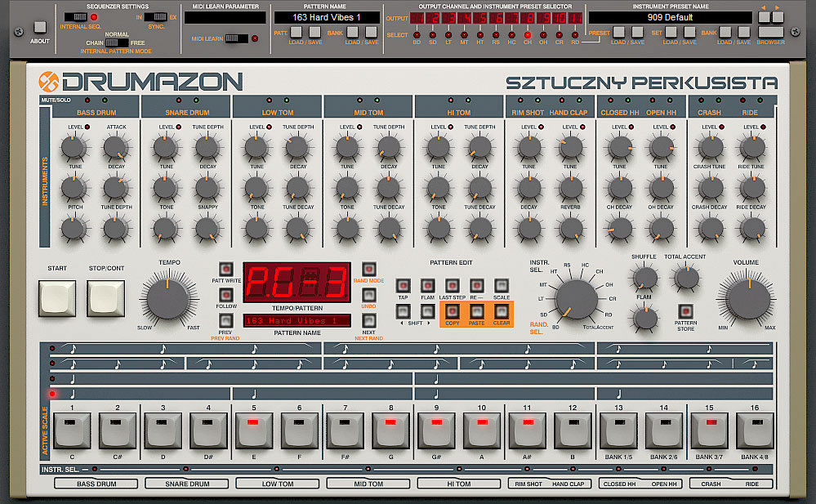Toggle the FOLLOW button
The width and height of the screenshot is (816, 504).
pos(226,295)
